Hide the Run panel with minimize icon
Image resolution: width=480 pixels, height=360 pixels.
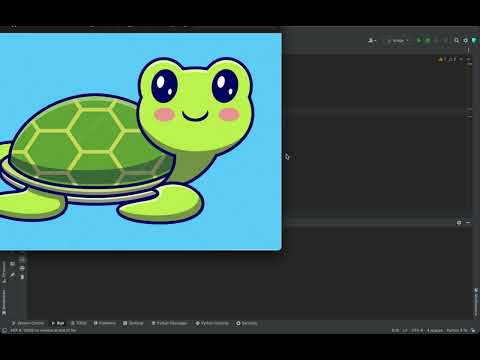point(468,222)
